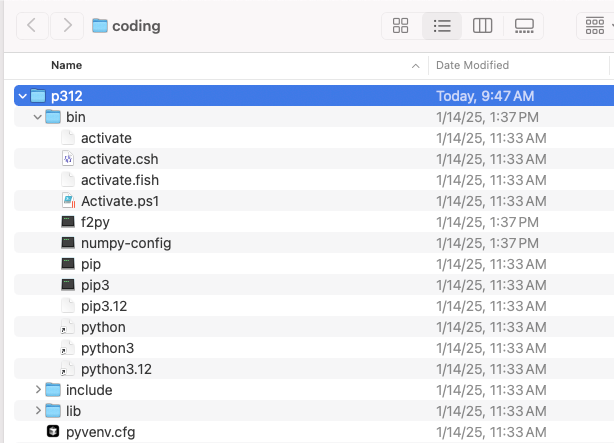
Task: Click the pip executable icon
Action: point(68,264)
